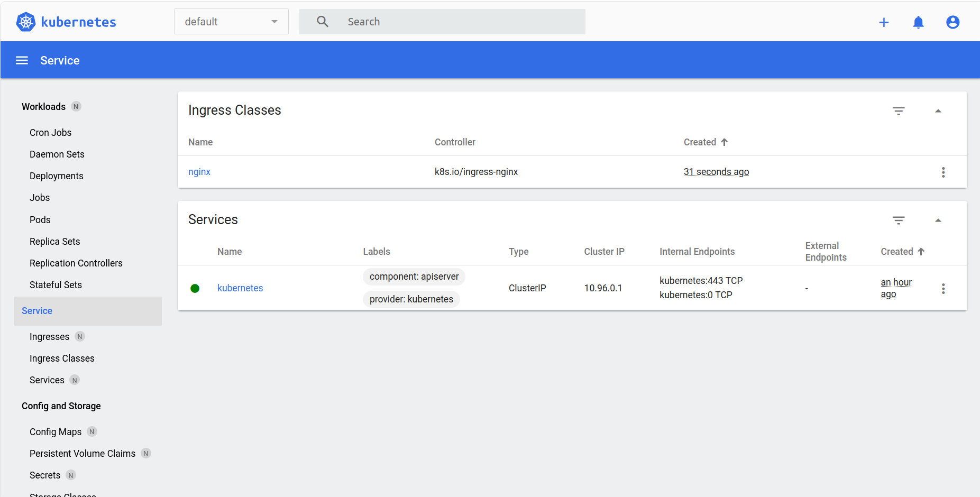Click the green status dot for kubernetes
This screenshot has width=980, height=497.
(x=195, y=288)
